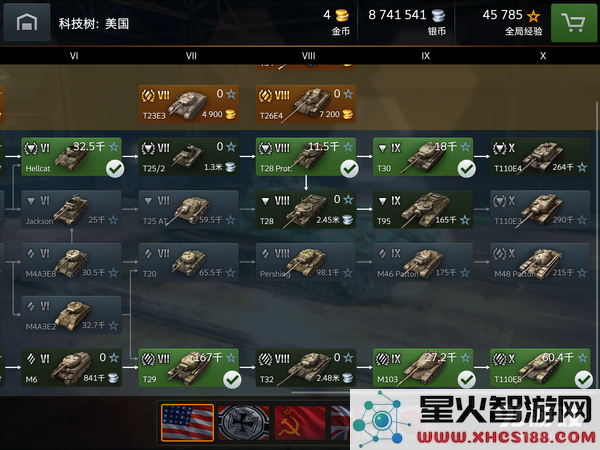Tap the silver credits icon
This screenshot has height=450, width=600.
point(438,16)
